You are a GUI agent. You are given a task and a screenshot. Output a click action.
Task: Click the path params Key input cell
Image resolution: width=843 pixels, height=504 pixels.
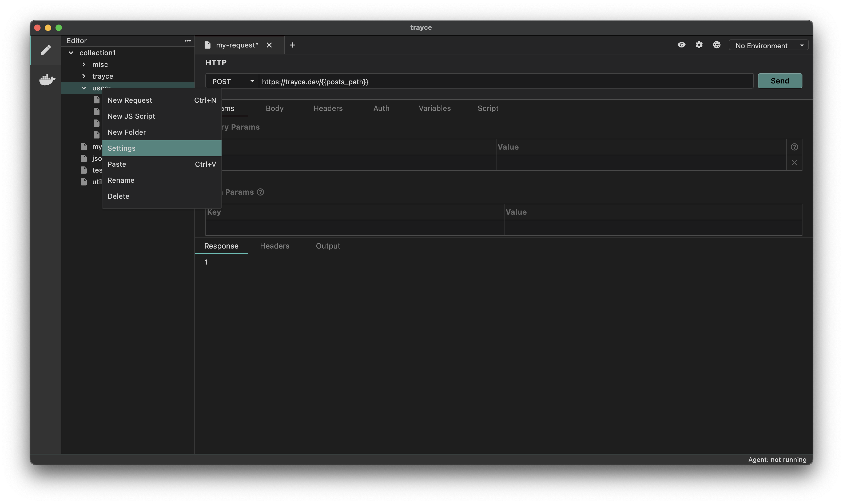coord(355,227)
